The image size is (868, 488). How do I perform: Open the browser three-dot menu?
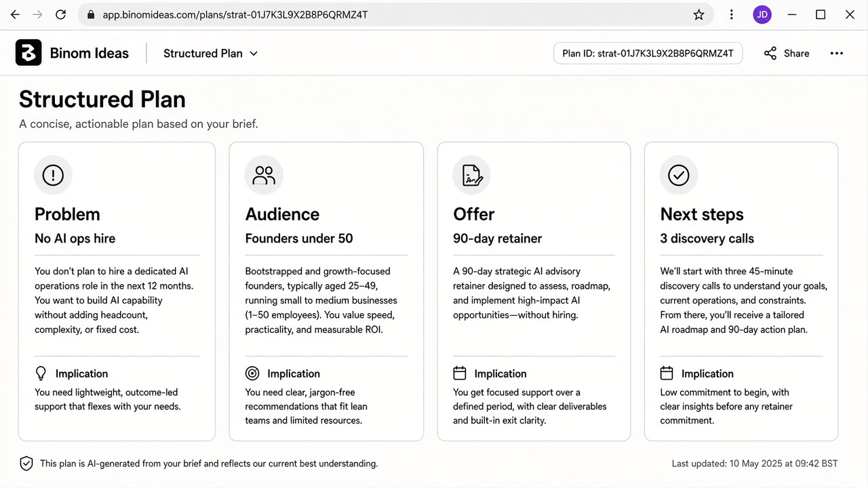point(731,14)
